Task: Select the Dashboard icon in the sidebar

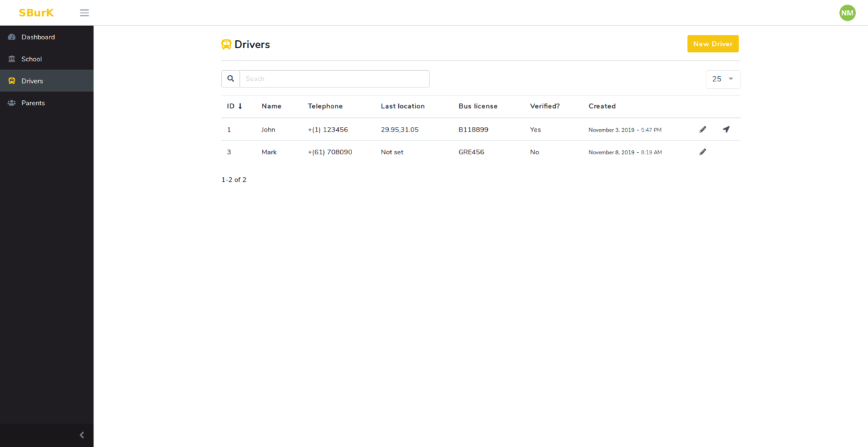Action: point(11,37)
